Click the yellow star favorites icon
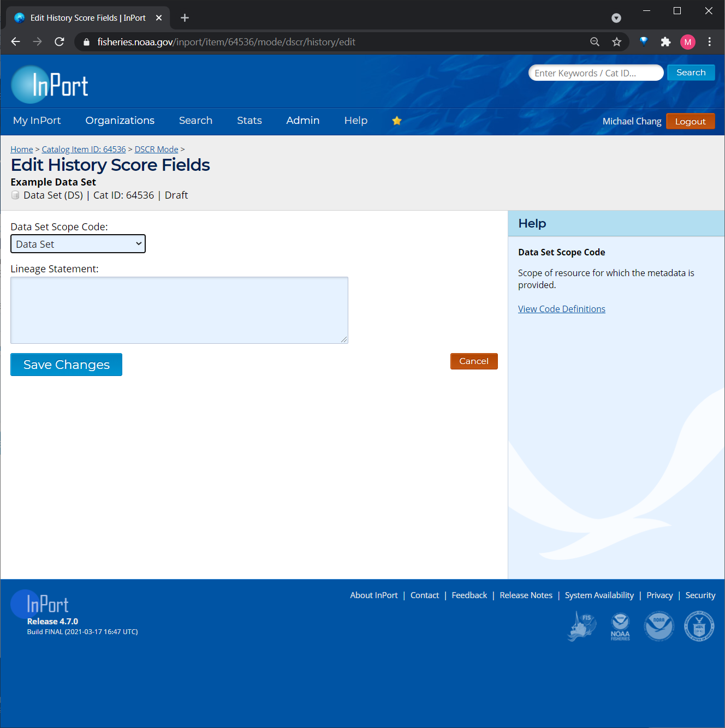 click(x=397, y=121)
